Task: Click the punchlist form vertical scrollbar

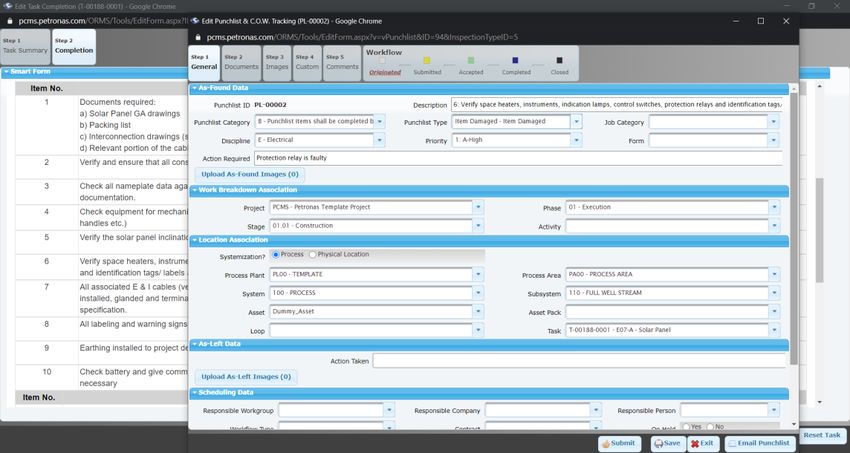Action: [x=794, y=228]
